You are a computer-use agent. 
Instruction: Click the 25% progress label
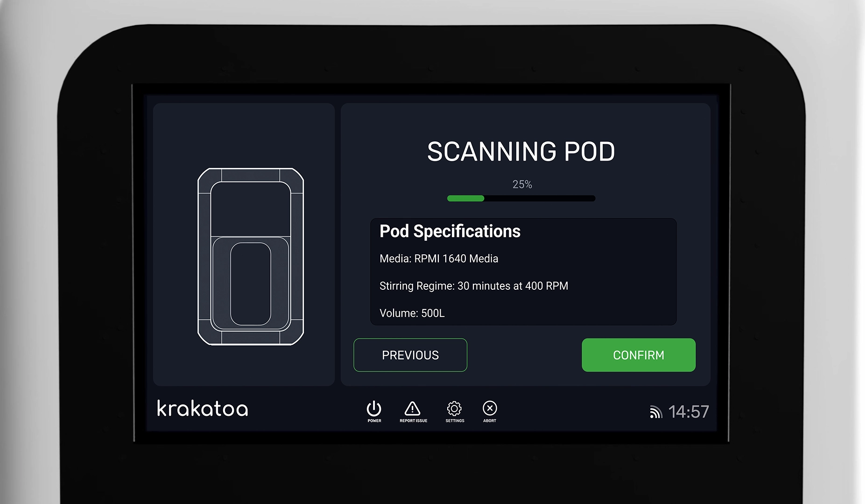[x=521, y=185]
